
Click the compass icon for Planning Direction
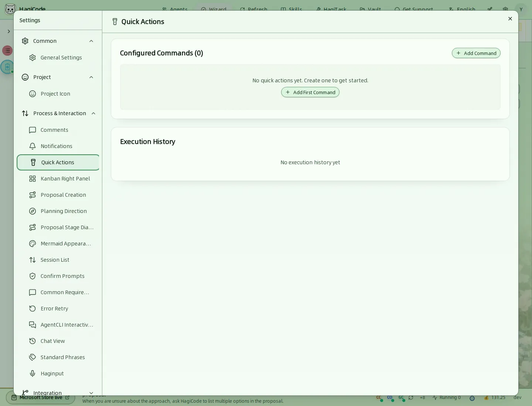tap(33, 211)
